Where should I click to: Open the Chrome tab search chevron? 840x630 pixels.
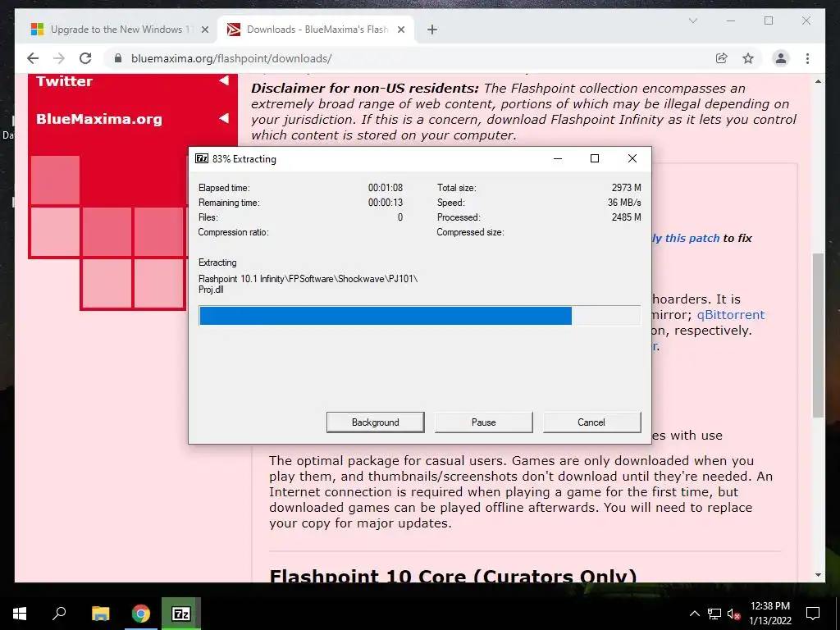point(692,21)
